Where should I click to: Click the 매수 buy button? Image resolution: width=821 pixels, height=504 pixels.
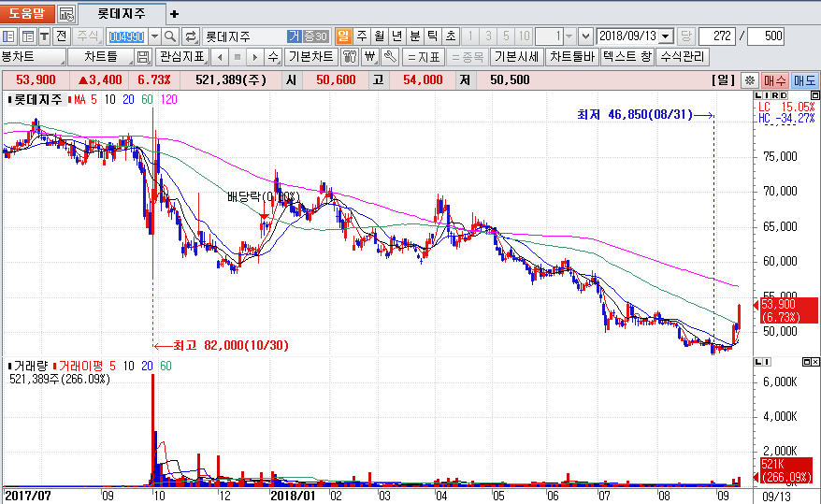click(774, 80)
